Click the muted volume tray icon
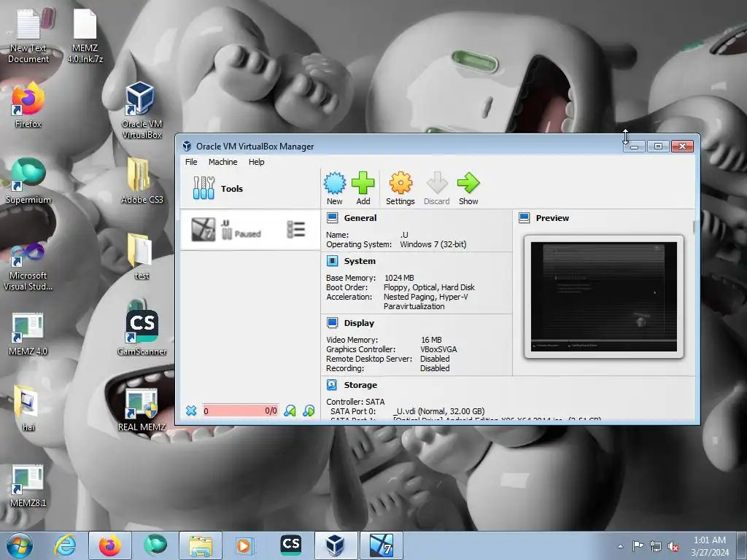Image resolution: width=747 pixels, height=560 pixels. tap(673, 547)
